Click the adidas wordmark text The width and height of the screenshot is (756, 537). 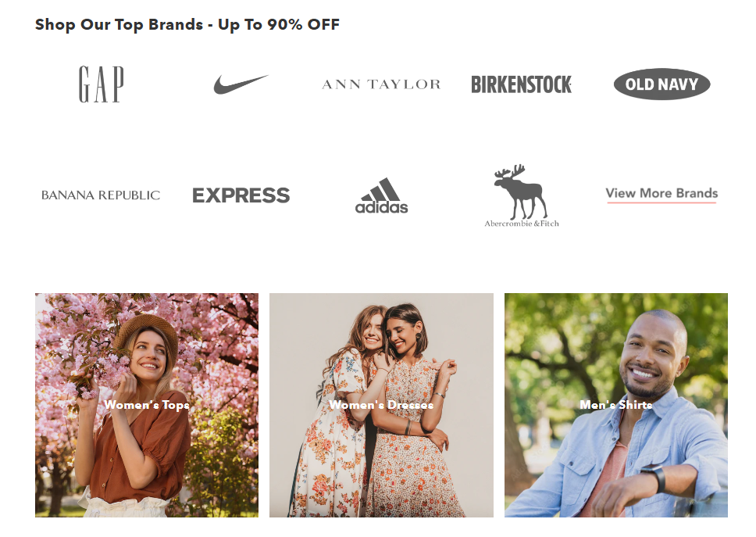point(381,207)
